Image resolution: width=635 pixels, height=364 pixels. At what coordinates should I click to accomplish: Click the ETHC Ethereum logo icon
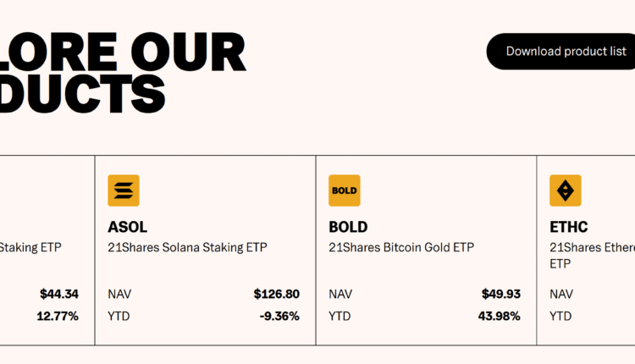(x=566, y=190)
